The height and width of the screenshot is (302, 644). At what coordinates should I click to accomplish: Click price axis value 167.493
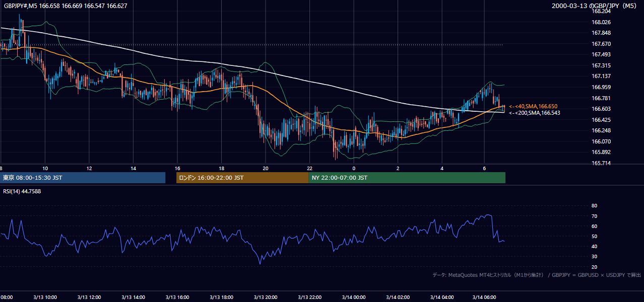point(601,54)
